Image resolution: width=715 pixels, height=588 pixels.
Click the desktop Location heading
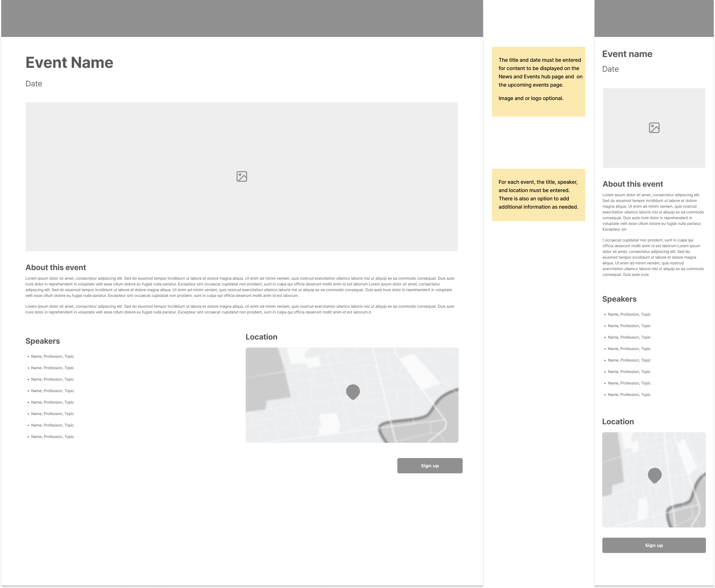261,337
